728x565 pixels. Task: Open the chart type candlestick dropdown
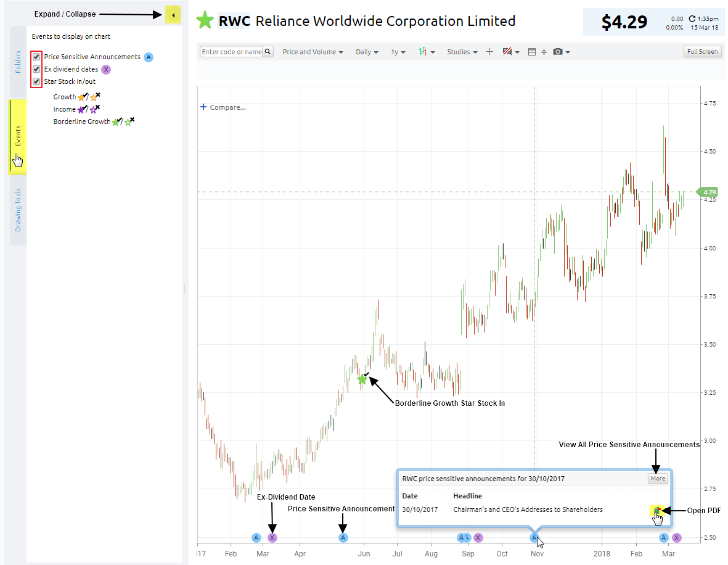426,52
